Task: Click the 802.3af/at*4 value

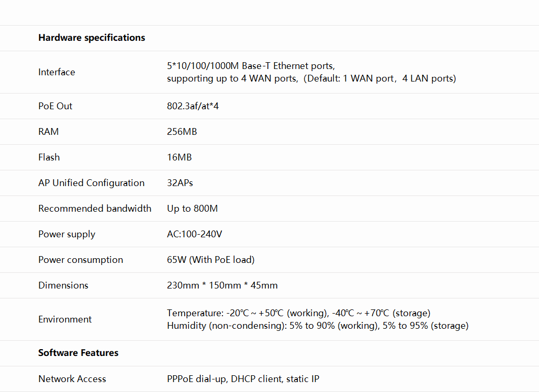Action: (x=193, y=106)
